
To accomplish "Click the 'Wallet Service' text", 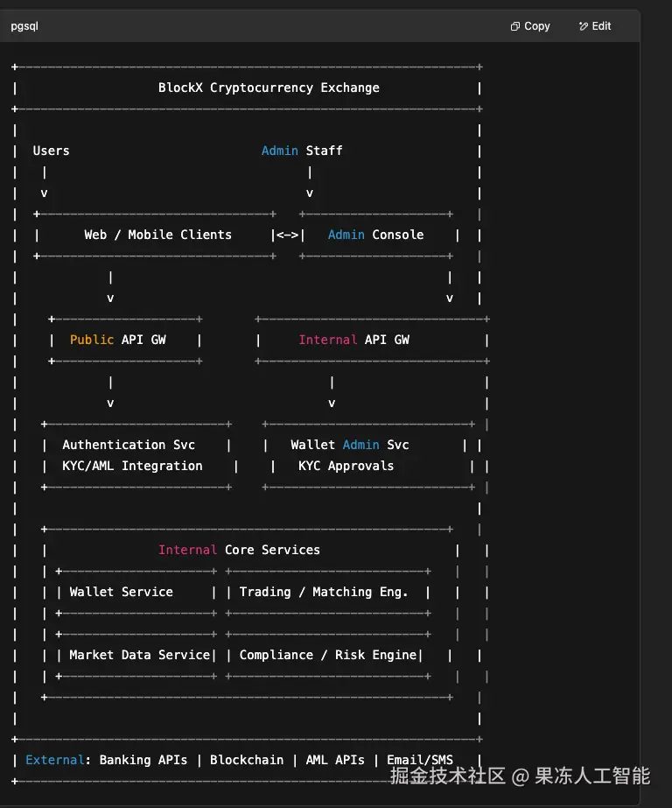I will coord(121,592).
